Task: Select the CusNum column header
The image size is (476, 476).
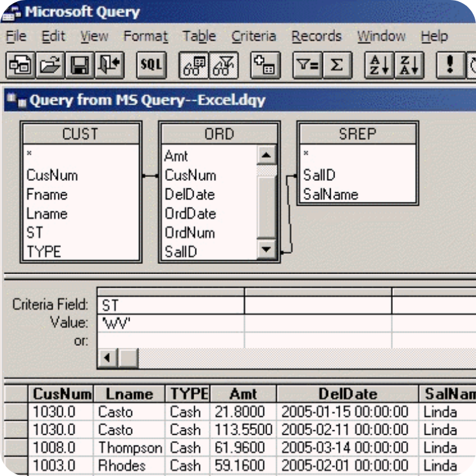Action: 61,394
